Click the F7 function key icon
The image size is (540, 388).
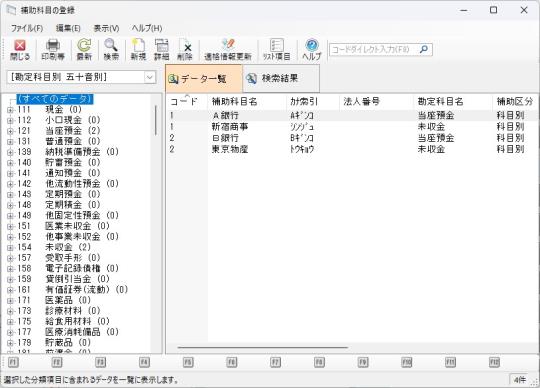(276, 362)
